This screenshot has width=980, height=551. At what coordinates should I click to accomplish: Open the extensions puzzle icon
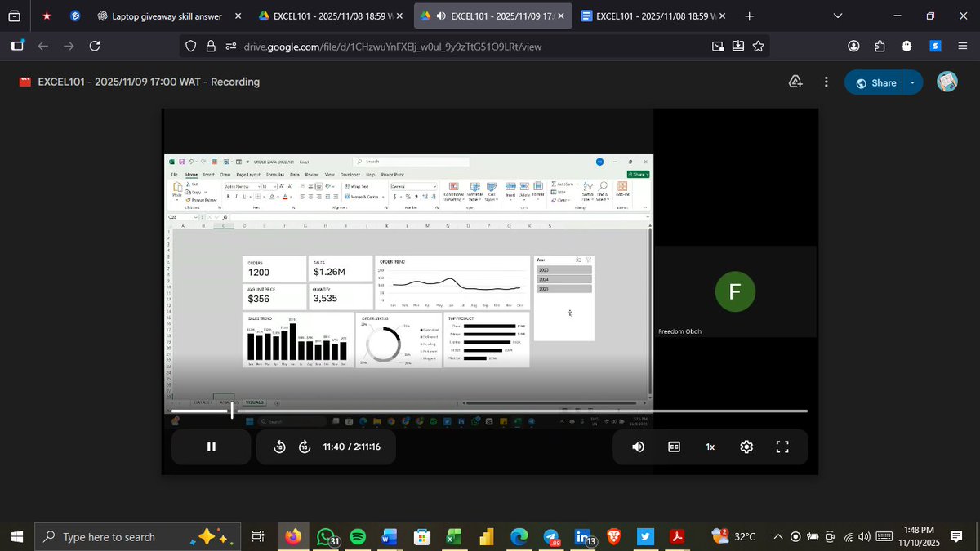(880, 47)
